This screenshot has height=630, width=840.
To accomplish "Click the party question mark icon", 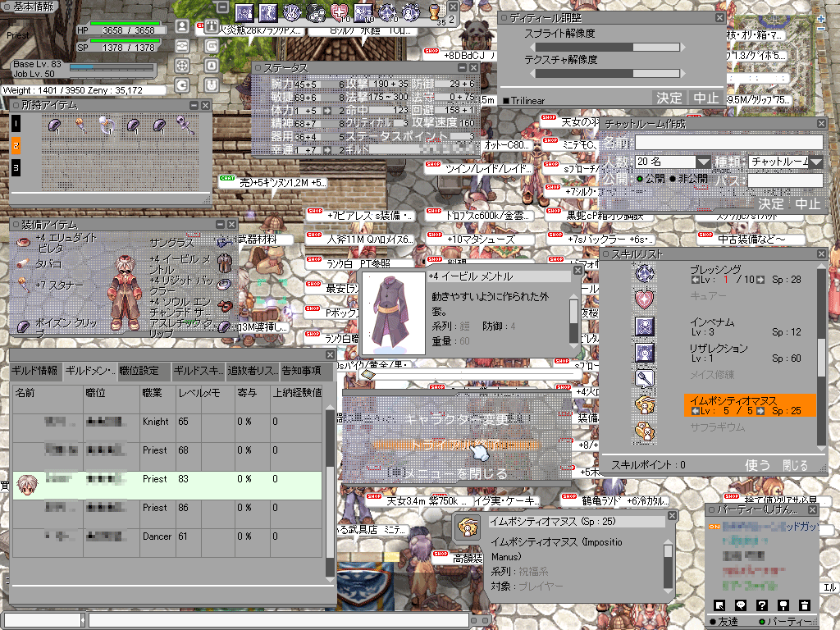I will [x=762, y=605].
